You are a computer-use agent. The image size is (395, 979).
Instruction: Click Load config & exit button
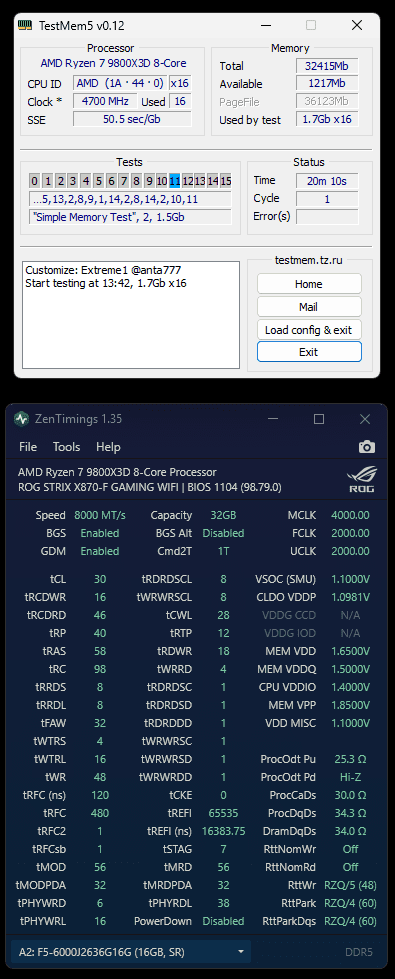(309, 330)
